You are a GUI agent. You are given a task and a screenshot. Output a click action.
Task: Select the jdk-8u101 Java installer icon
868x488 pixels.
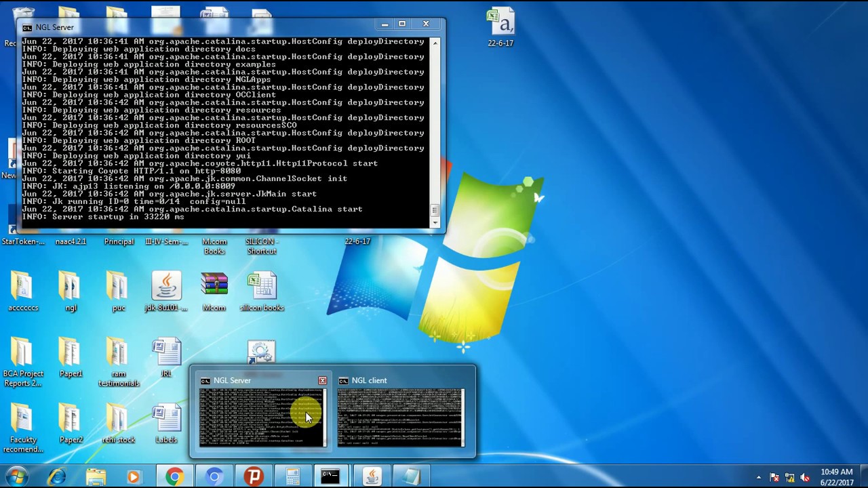click(166, 292)
